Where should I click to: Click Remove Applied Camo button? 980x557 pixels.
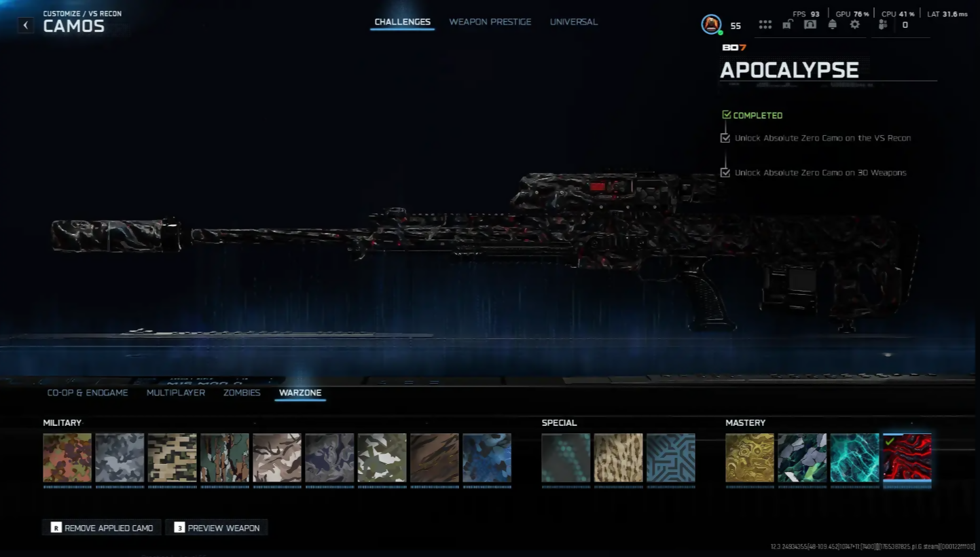(x=102, y=528)
